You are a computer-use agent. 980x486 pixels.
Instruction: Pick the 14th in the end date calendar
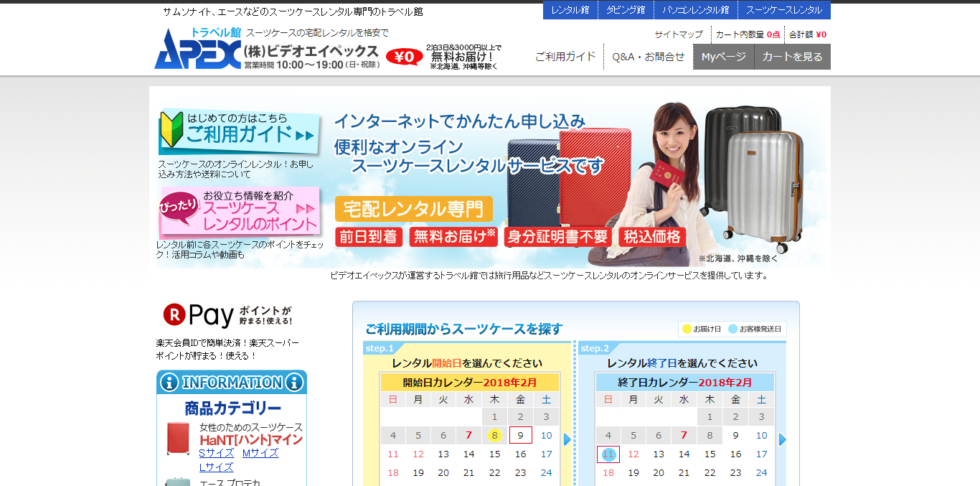coord(684,454)
